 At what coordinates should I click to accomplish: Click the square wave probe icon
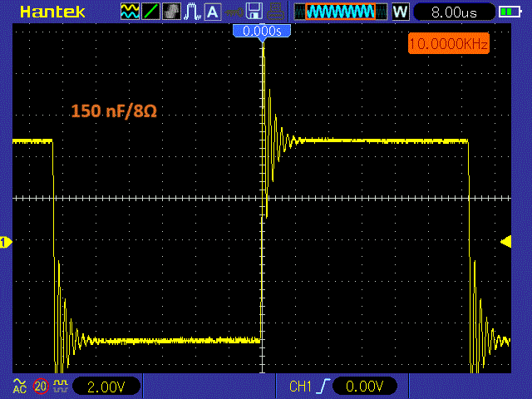[61, 386]
